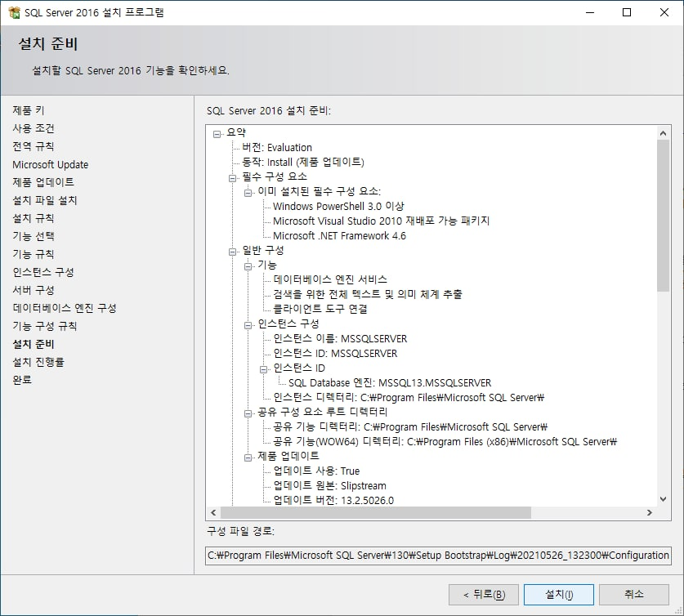The width and height of the screenshot is (684, 616).
Task: Open the 제품 키 step
Action: pyautogui.click(x=29, y=110)
